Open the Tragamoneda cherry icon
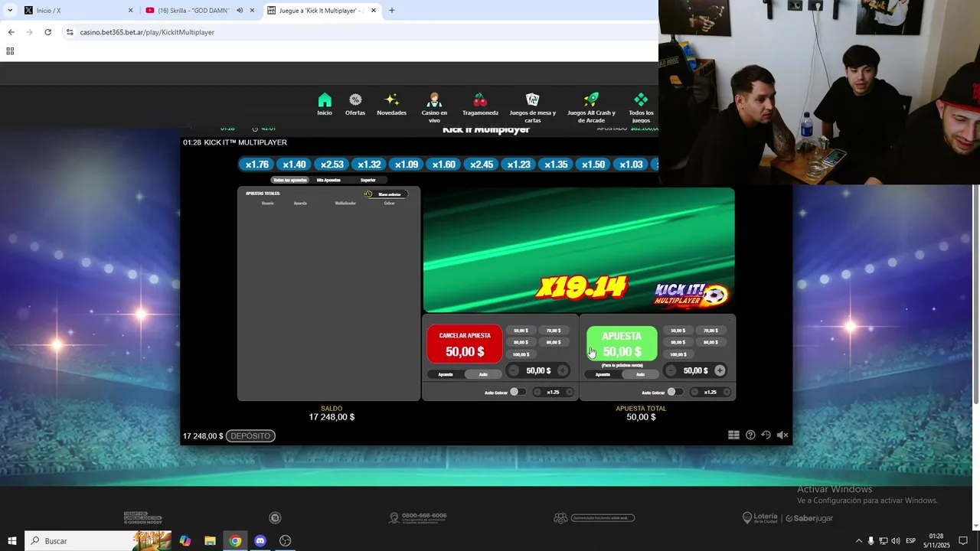Viewport: 980px width, 551px height. [480, 100]
